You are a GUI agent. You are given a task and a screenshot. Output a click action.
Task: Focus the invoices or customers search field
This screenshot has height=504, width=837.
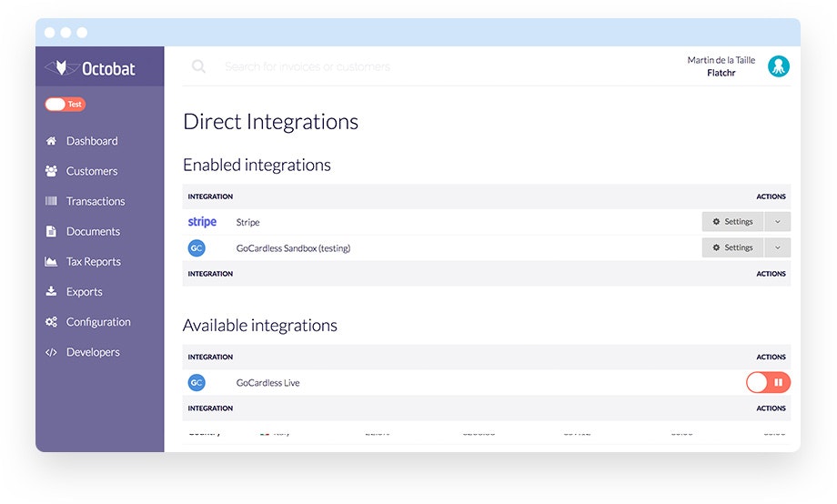[x=308, y=66]
